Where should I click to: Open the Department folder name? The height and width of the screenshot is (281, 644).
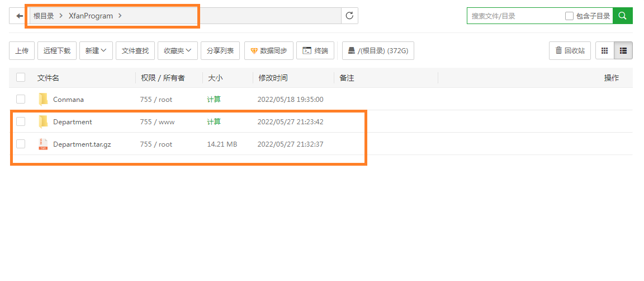coord(72,122)
